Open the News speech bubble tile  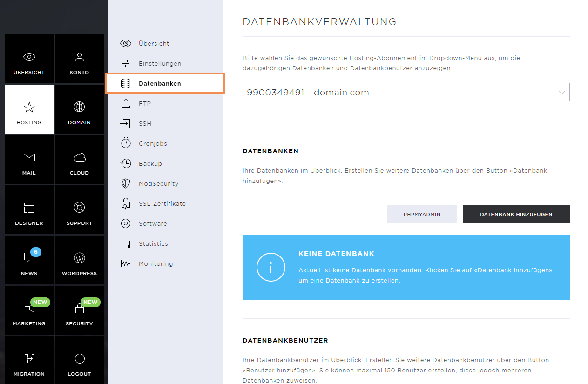[x=29, y=260]
